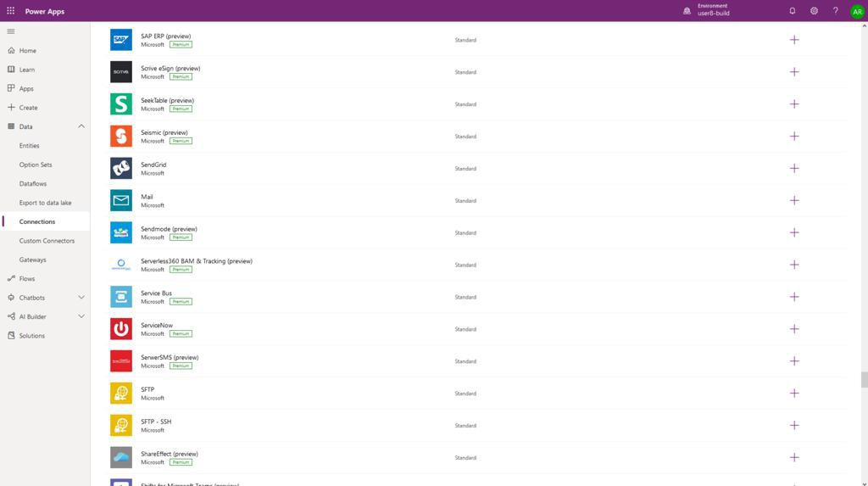The image size is (868, 486).
Task: Open the app launcher waffle icon
Action: (x=10, y=10)
